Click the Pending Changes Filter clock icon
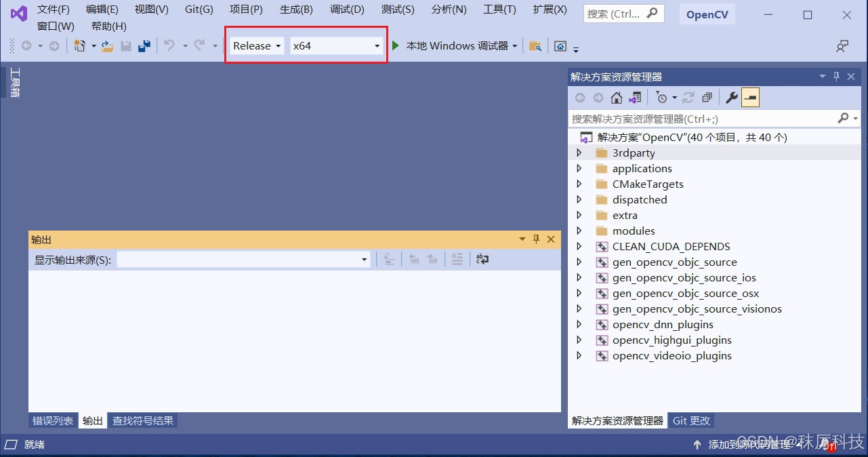 click(662, 98)
